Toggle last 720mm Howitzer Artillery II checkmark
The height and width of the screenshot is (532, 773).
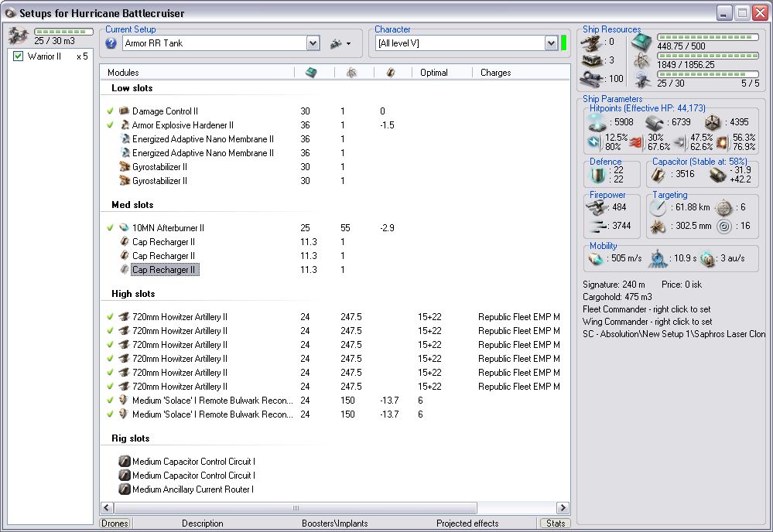111,386
